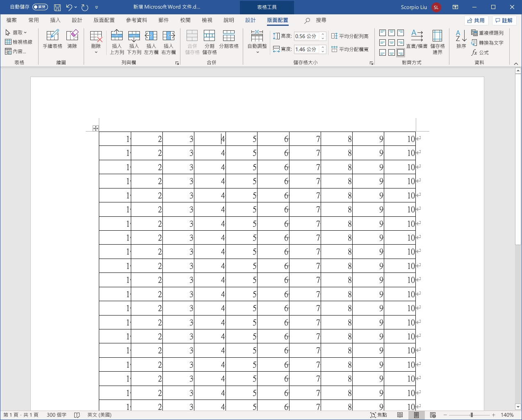
Task: Select Align Center Right alignment
Action: pos(401,43)
